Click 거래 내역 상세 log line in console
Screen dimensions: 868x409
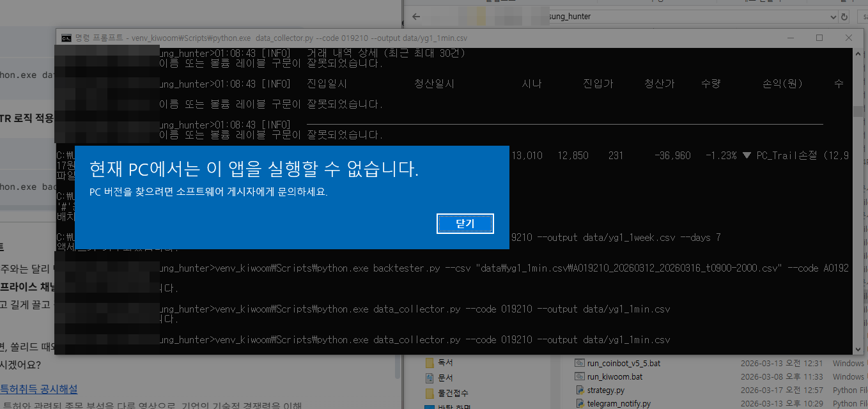386,53
